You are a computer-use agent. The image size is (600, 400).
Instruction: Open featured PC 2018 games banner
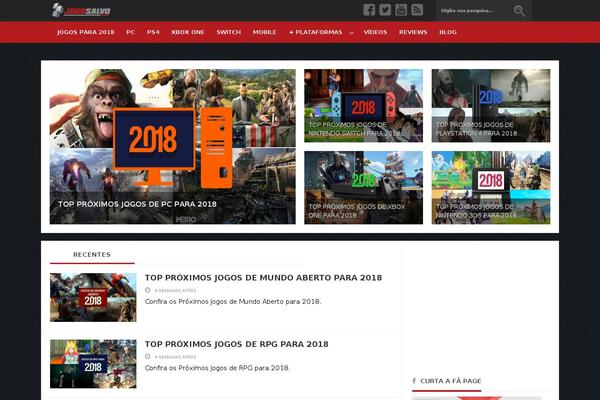[x=173, y=147]
